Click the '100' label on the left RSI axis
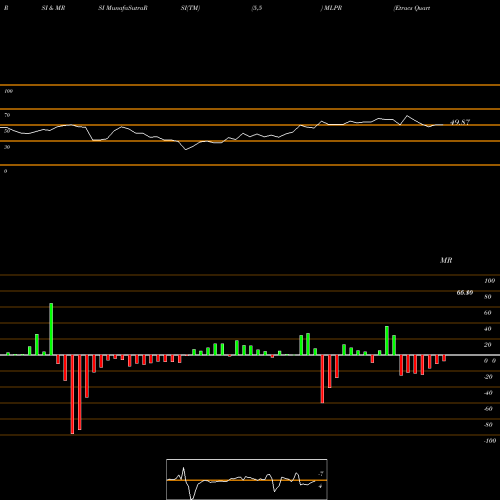Image resolution: width=500 pixels, height=500 pixels. 8,91
